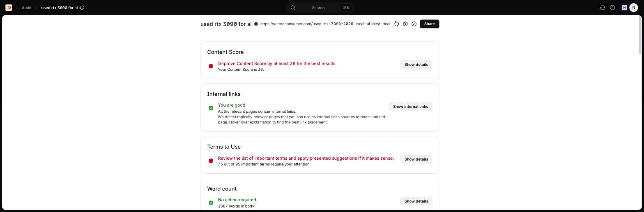
Task: Click the red alert icon under Content Score
Action: tap(211, 66)
